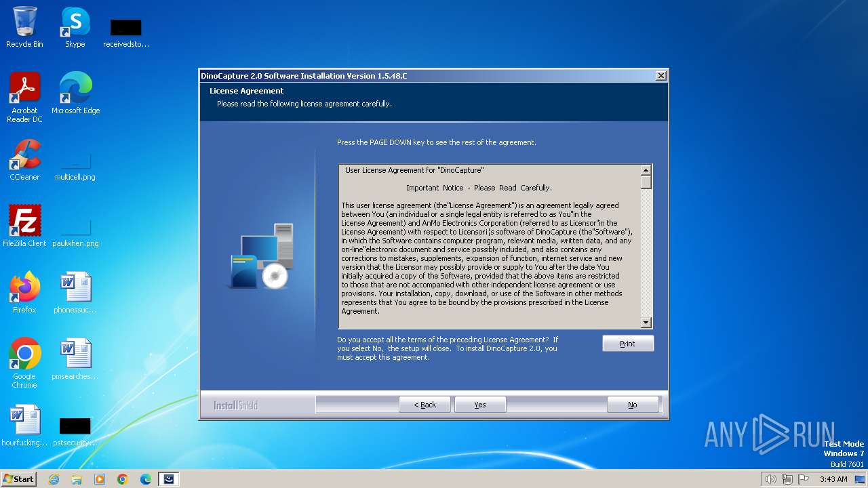868x488 pixels.
Task: Click the taskbar clock showing 3:43 AM
Action: coord(833,479)
